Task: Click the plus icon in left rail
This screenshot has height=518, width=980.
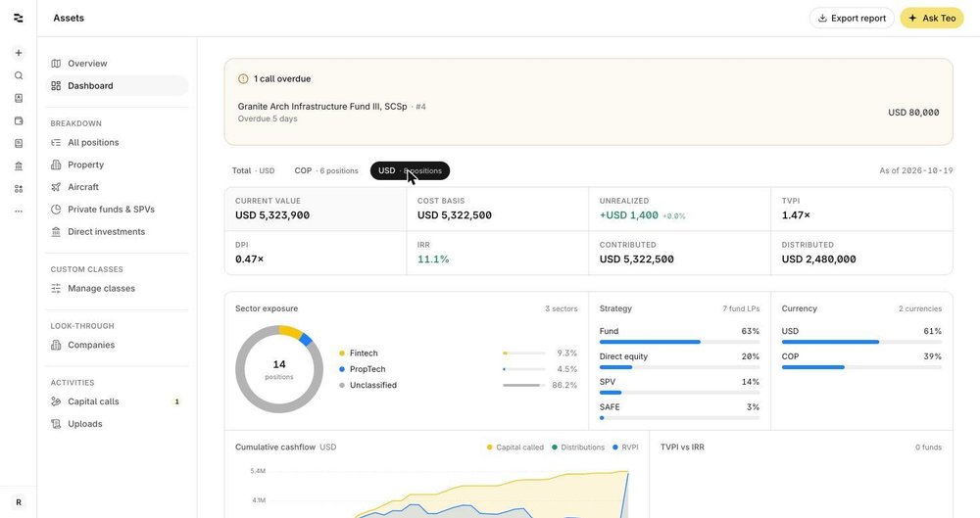Action: coord(19,53)
